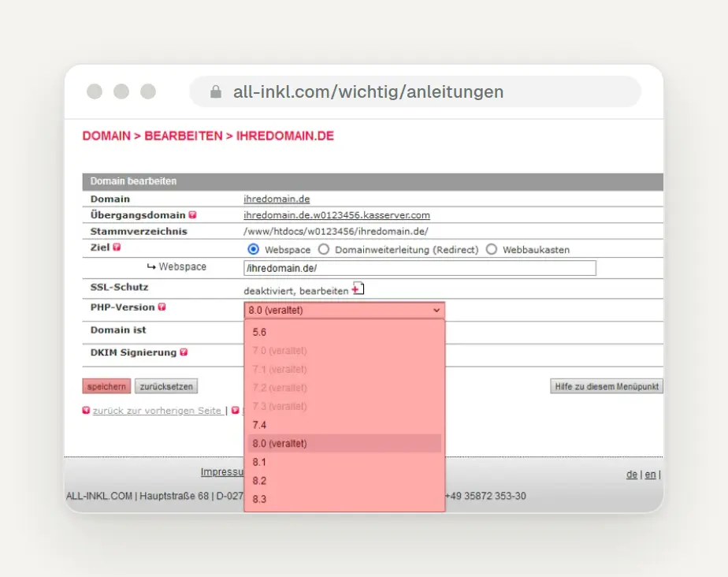This screenshot has width=728, height=577.
Task: Select the Webbaukasten radio button
Action: pyautogui.click(x=491, y=249)
